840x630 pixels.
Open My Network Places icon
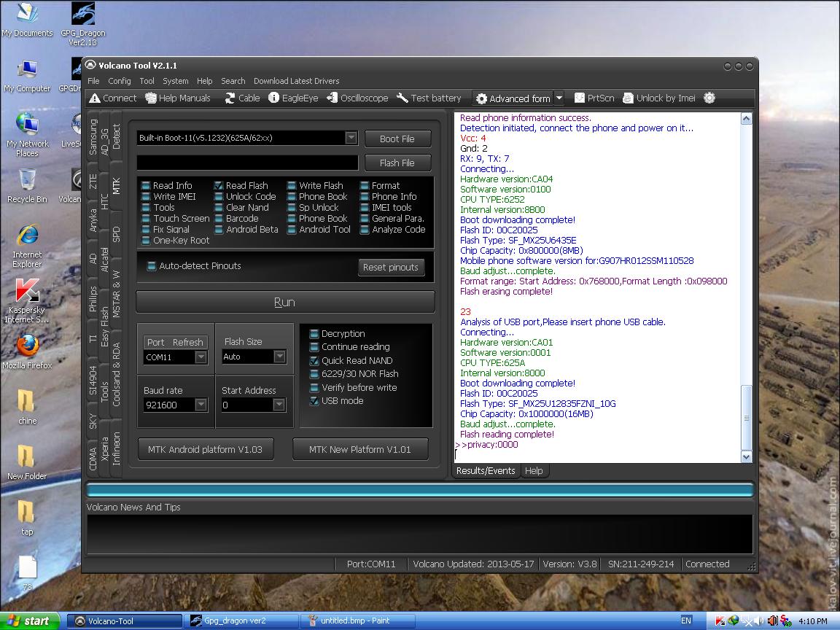pyautogui.click(x=27, y=134)
